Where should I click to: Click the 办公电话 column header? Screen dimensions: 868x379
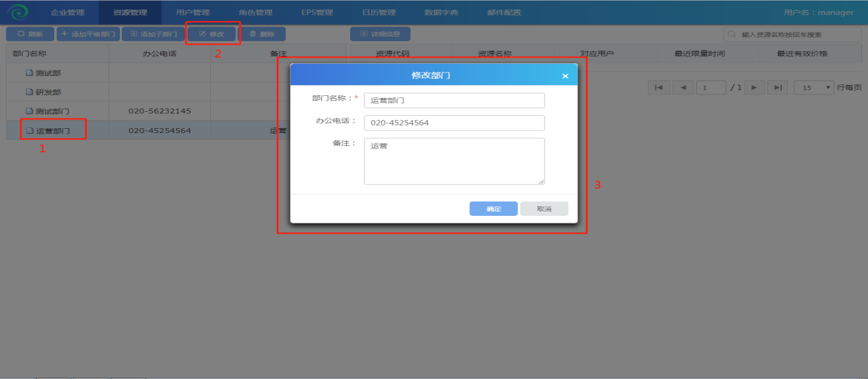[x=160, y=53]
